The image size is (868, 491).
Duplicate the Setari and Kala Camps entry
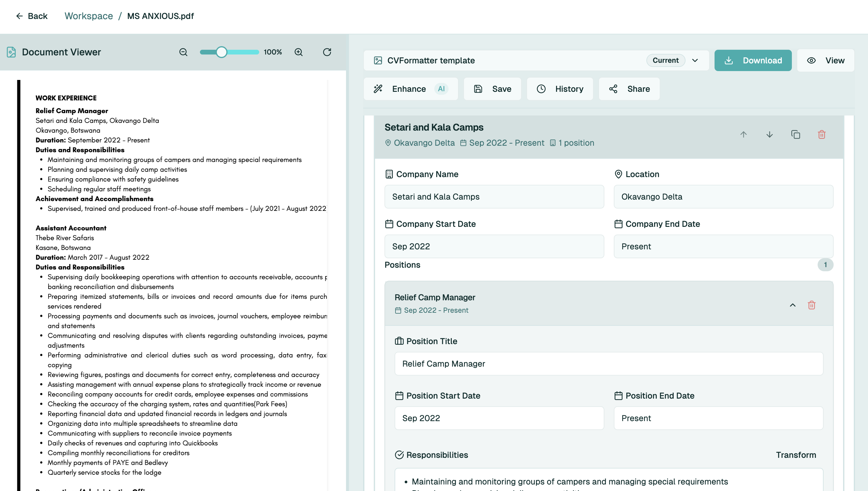[795, 134]
